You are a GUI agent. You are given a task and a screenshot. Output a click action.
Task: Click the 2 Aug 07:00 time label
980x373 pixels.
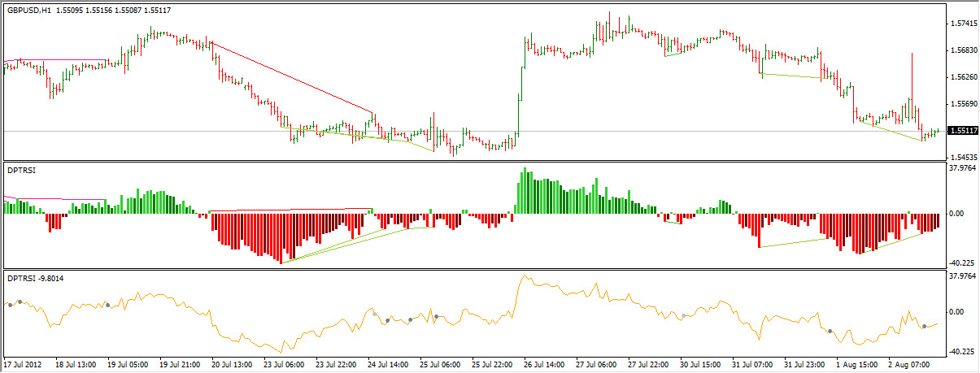910,365
